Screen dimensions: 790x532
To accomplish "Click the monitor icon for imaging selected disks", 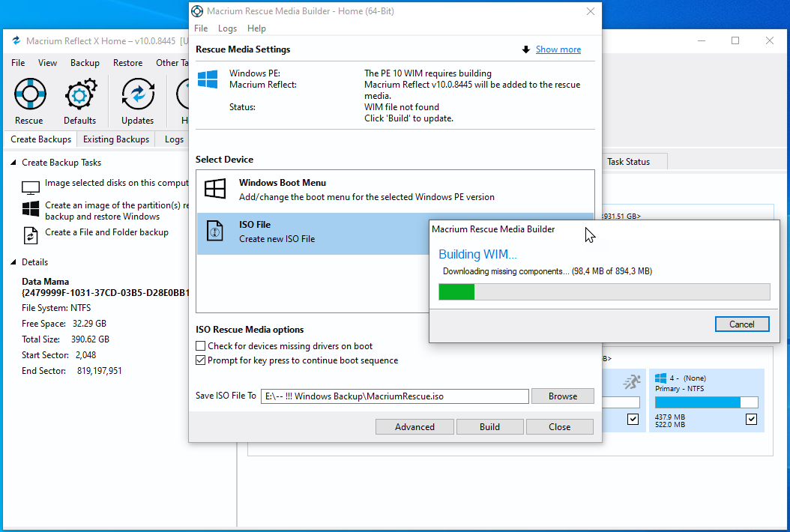I will [31, 187].
